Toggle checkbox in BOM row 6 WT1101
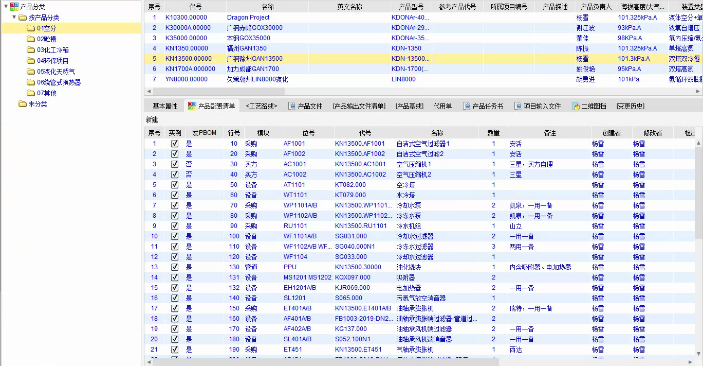Image resolution: width=703 pixels, height=366 pixels. (x=174, y=195)
